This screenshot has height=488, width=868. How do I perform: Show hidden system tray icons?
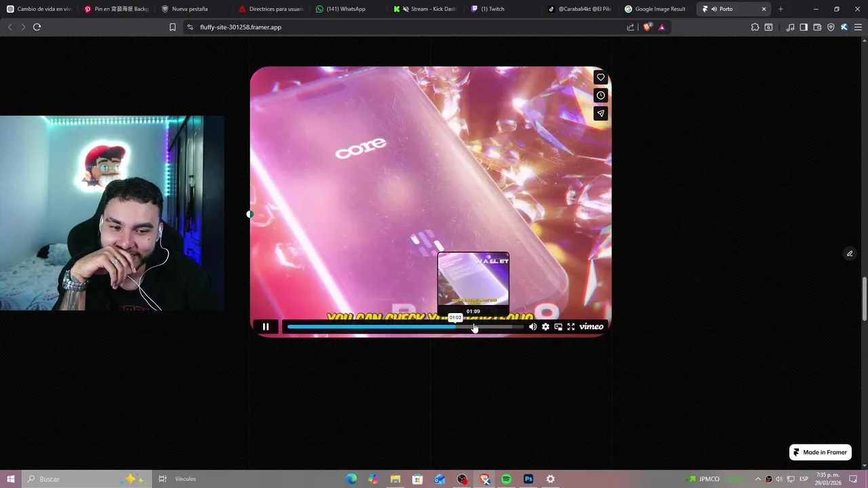pyautogui.click(x=758, y=479)
